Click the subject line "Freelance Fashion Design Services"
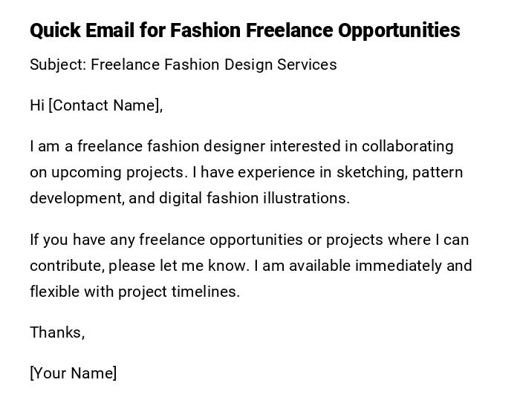The width and height of the screenshot is (520, 420). pos(214,65)
